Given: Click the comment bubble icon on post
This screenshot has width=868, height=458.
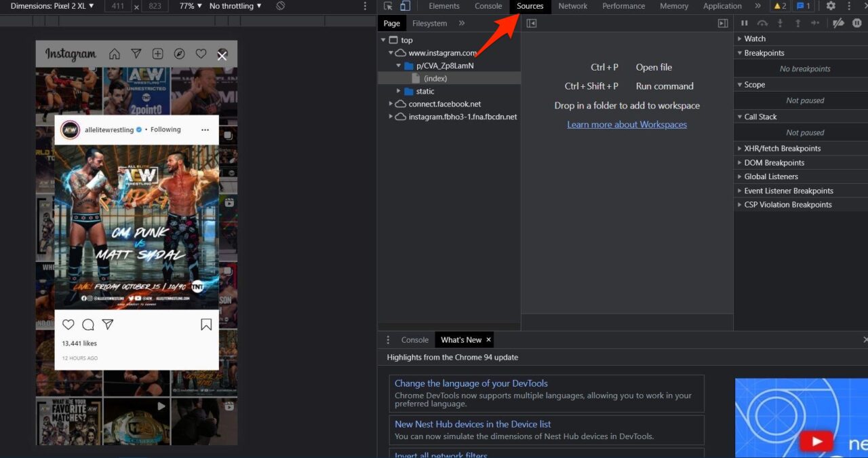Looking at the screenshot, I should [88, 324].
